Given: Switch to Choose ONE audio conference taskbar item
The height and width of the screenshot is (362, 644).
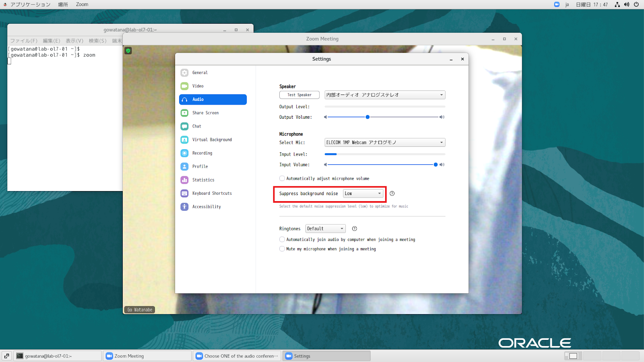Looking at the screenshot, I should [237, 356].
